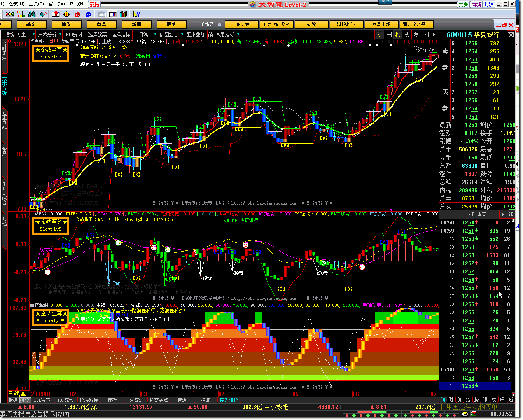Screen dimensions: 523x420
Task: Click the yellow diamond toolbar icon
Action: 66,14
